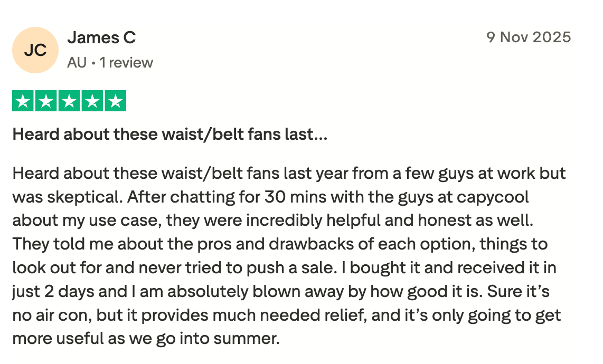Click the word "capycool" in the review
Screen dimensions: 603x364
tap(493, 197)
